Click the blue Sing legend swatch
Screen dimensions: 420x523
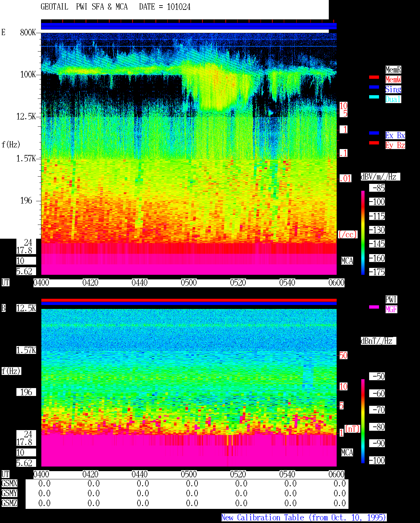coord(374,87)
